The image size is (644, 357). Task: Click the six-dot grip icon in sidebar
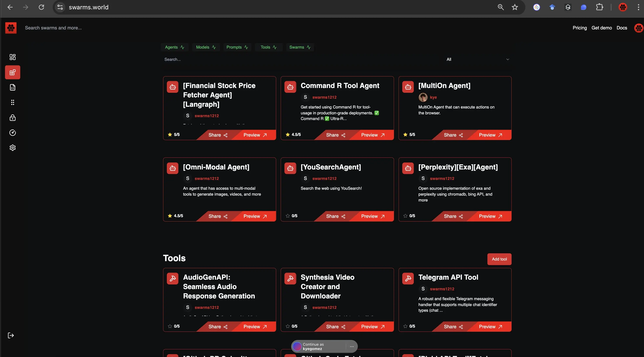12,103
